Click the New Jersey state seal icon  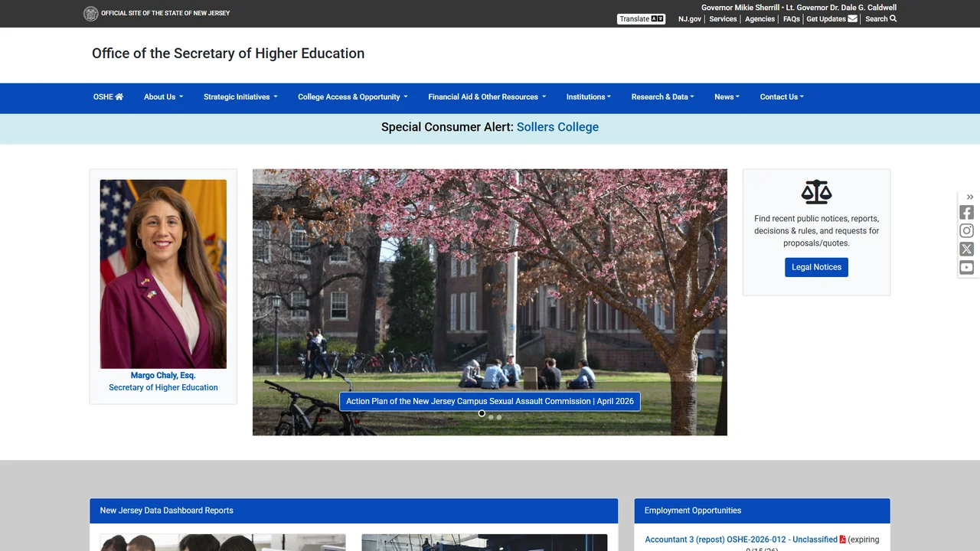[90, 13]
